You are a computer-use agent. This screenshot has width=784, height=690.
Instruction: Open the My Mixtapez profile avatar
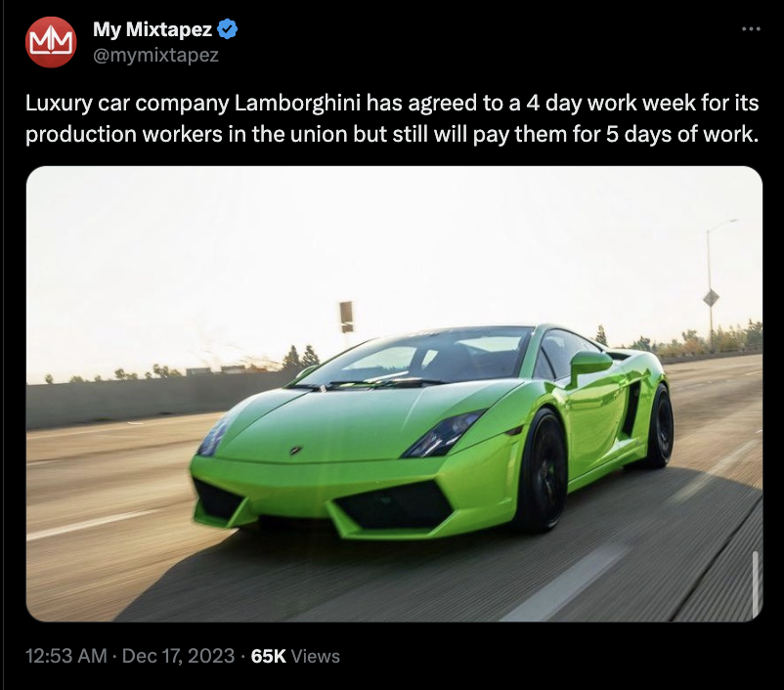(51, 42)
